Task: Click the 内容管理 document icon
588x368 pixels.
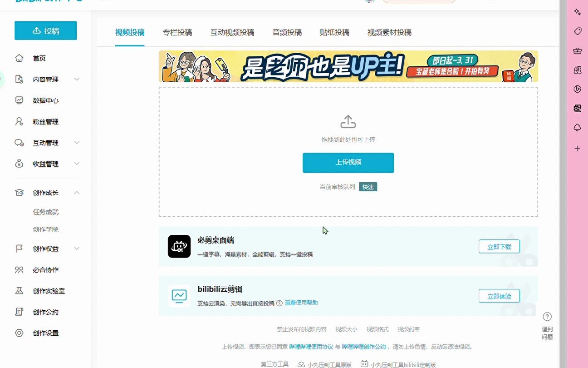Action: (19, 80)
